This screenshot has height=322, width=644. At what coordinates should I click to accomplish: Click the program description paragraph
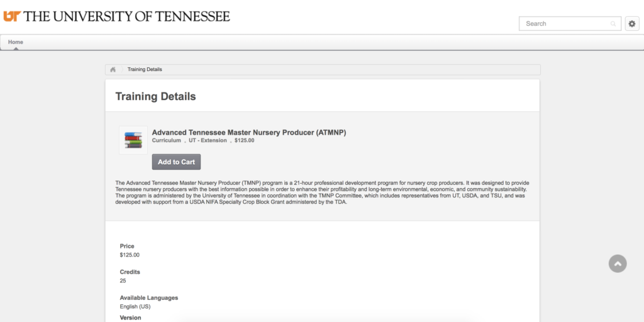pos(322,192)
